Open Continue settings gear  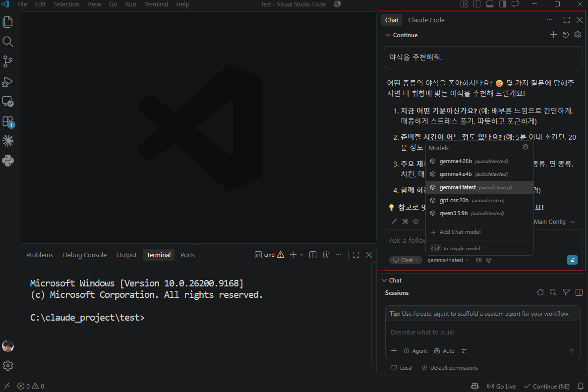coord(578,35)
